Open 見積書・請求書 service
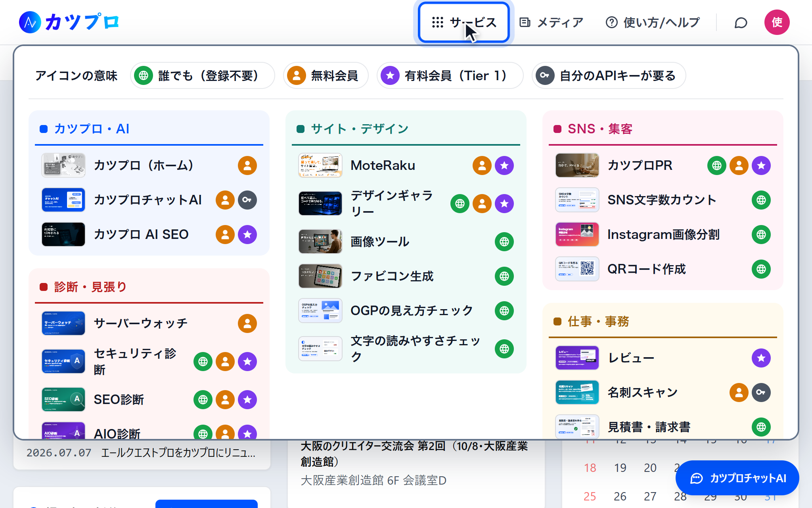812x508 pixels. 663,427
